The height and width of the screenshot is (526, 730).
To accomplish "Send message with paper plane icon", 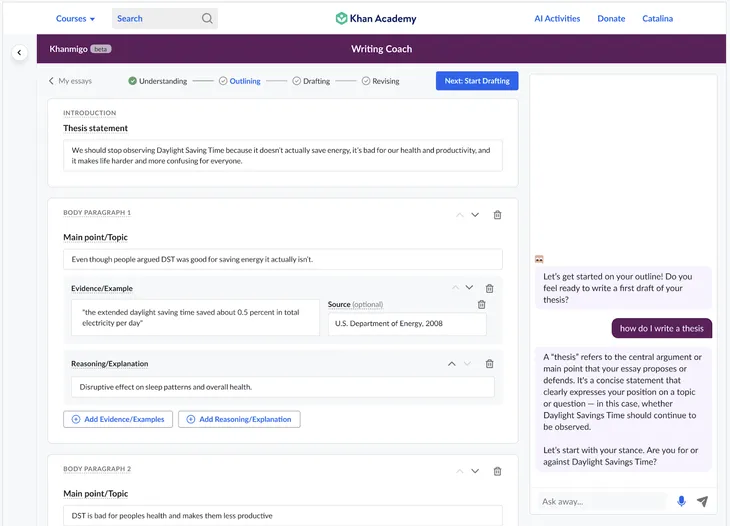I will [x=702, y=501].
